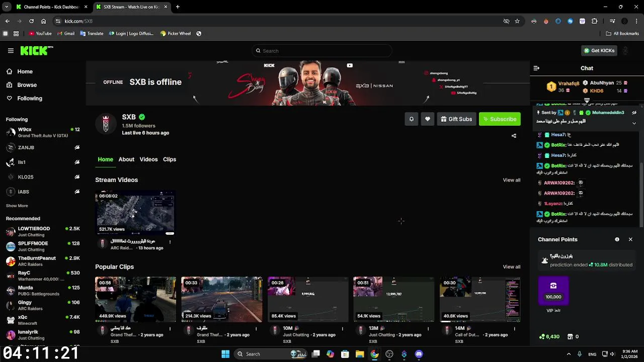Open the Get KICKs button

click(599, 50)
